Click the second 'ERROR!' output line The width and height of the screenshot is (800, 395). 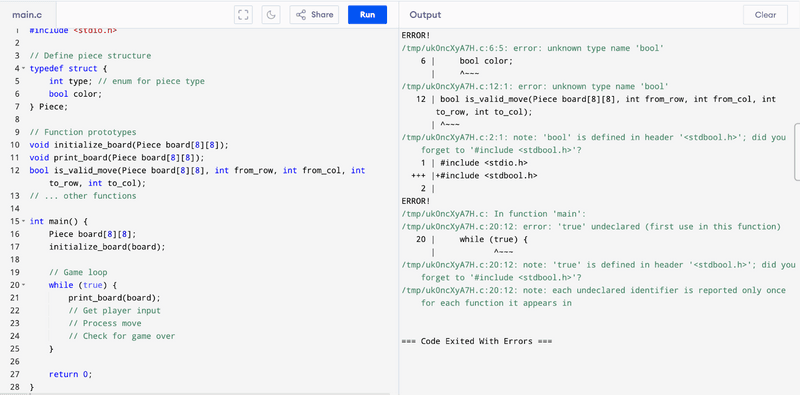[x=416, y=202]
